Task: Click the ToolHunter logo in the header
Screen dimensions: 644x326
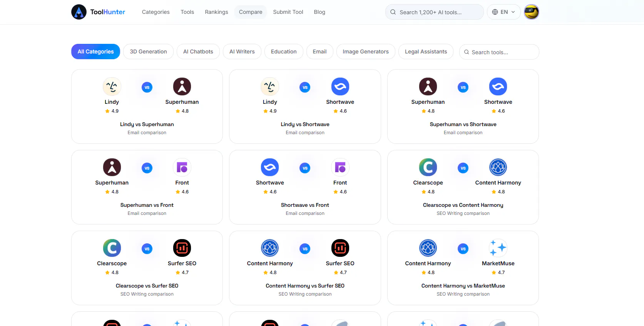Action: point(98,12)
